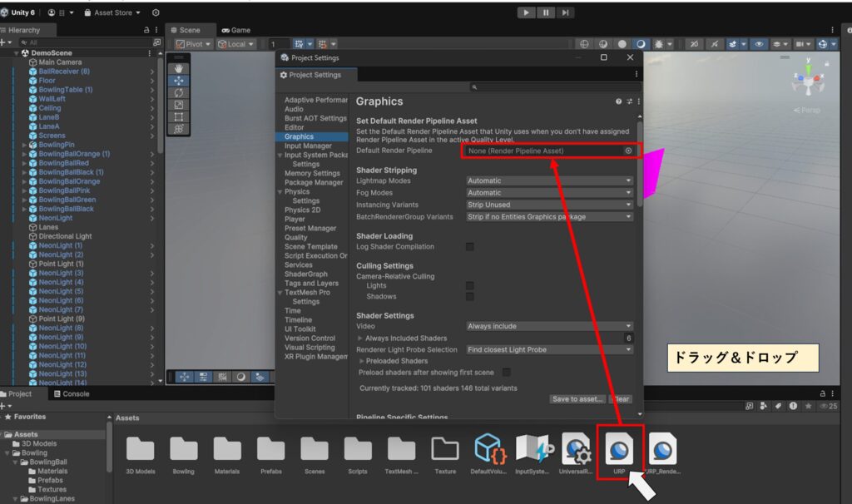Image resolution: width=852 pixels, height=504 pixels.
Task: Open the Lightmap Modes dropdown
Action: [549, 180]
